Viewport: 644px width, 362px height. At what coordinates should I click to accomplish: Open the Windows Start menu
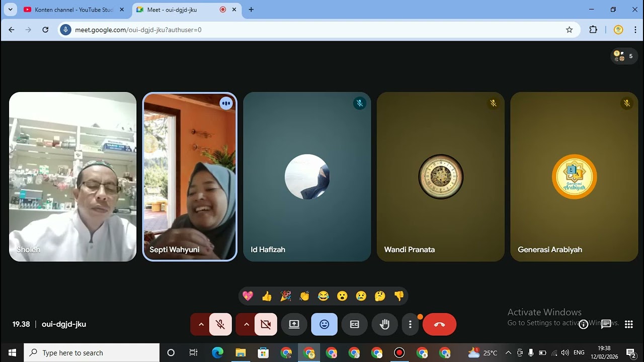(12, 353)
